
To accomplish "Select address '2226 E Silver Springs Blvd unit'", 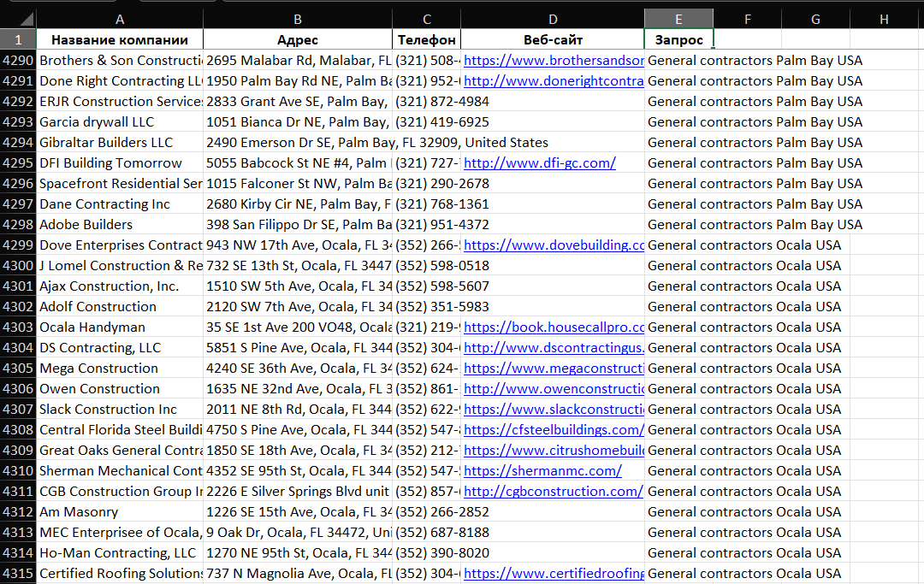I will point(298,492).
